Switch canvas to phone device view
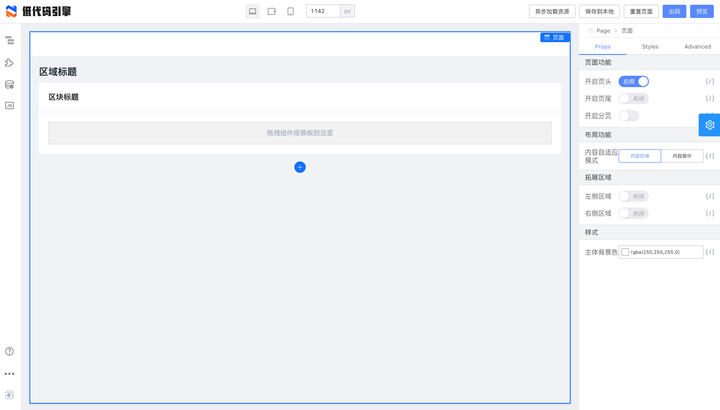Viewport: 720px width, 410px height. pyautogui.click(x=291, y=11)
